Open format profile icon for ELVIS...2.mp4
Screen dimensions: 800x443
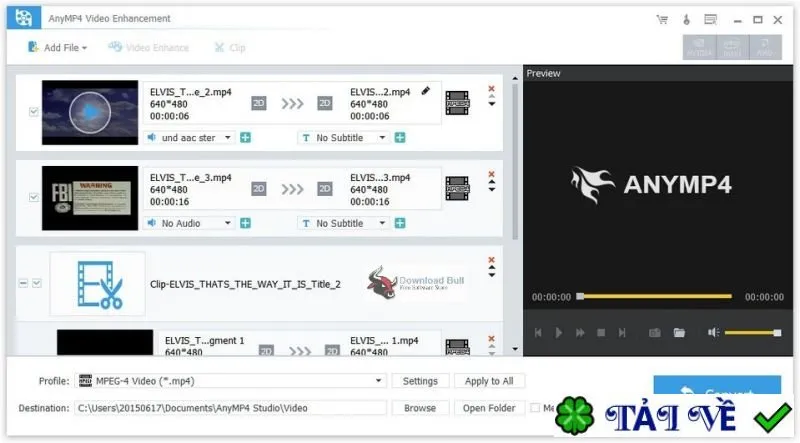(x=457, y=103)
